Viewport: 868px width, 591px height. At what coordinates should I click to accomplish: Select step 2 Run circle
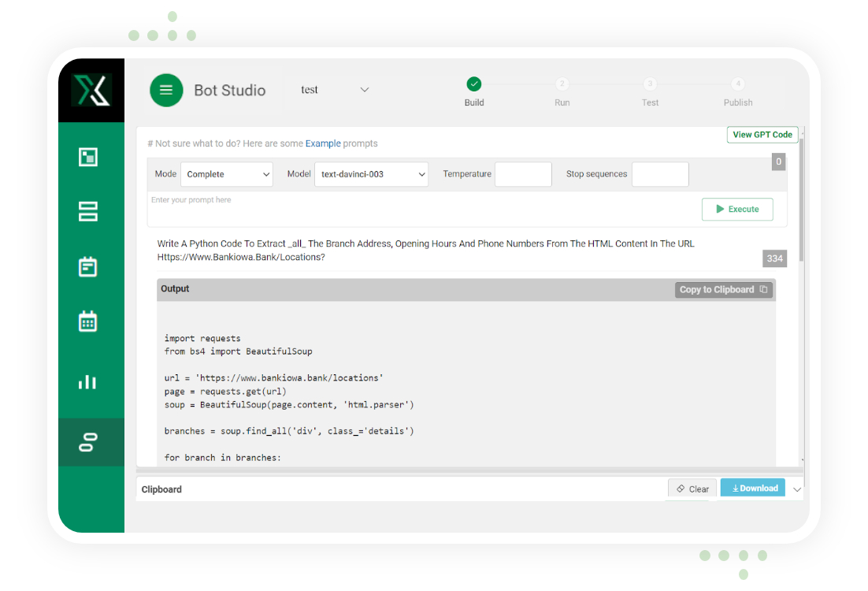pyautogui.click(x=562, y=84)
